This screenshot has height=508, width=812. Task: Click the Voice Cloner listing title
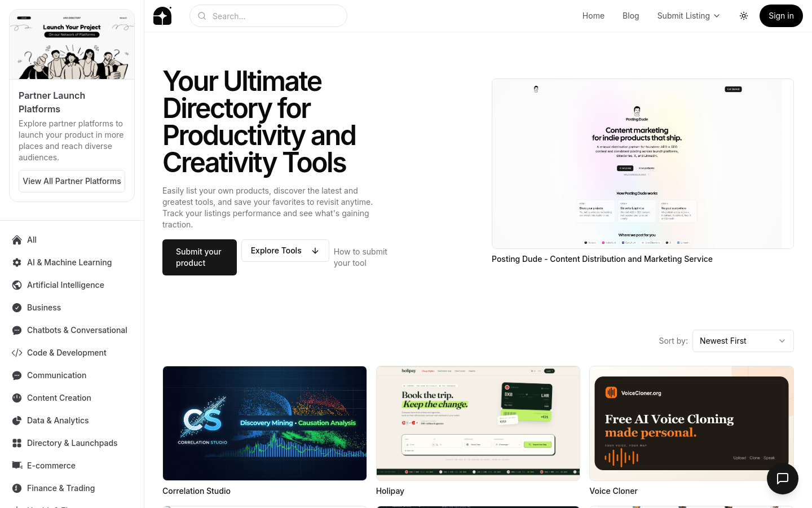614,491
